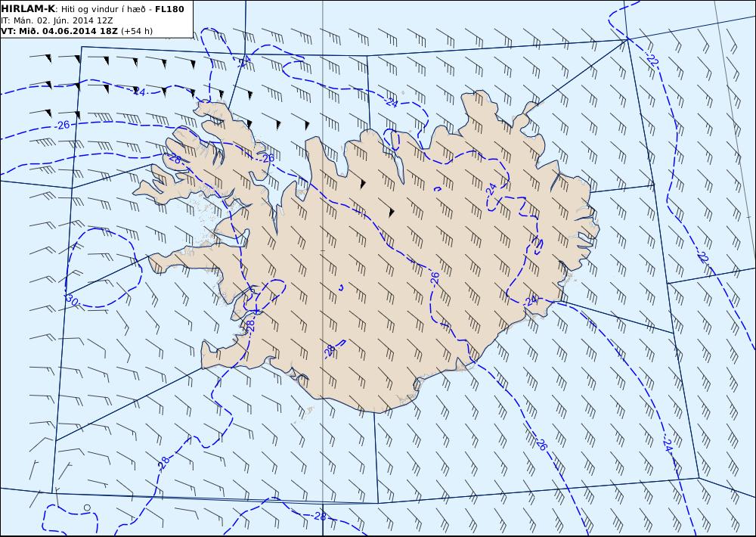Click the -30 isotherm label west of Iceland

click(x=71, y=300)
